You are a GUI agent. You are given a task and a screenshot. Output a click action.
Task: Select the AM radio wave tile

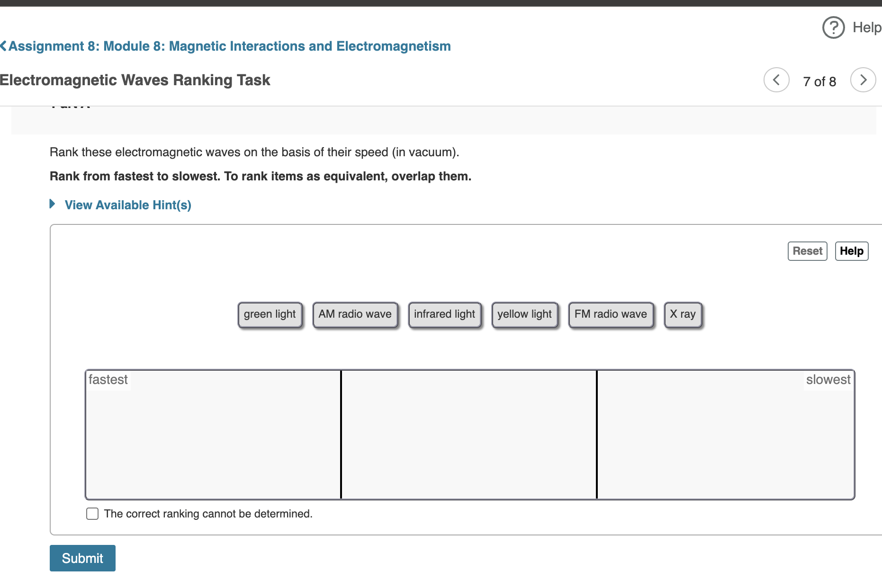coord(355,314)
